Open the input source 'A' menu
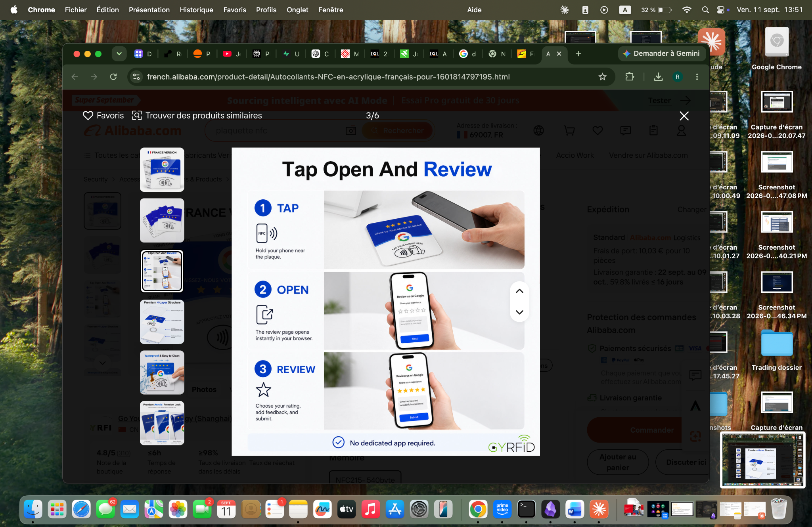Screen dimensions: 812x527 [625, 10]
